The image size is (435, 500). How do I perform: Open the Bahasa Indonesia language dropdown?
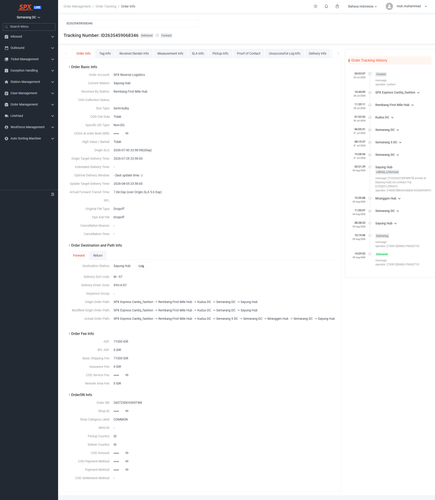[362, 6]
